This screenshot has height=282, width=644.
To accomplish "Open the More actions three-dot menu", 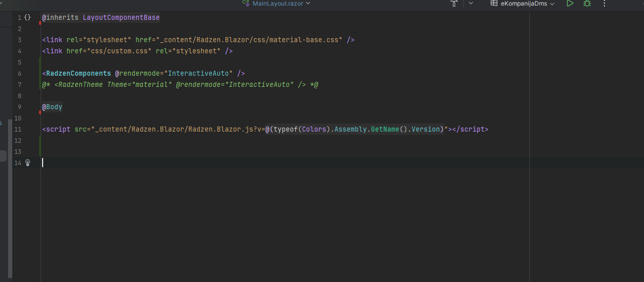I will 604,3.
